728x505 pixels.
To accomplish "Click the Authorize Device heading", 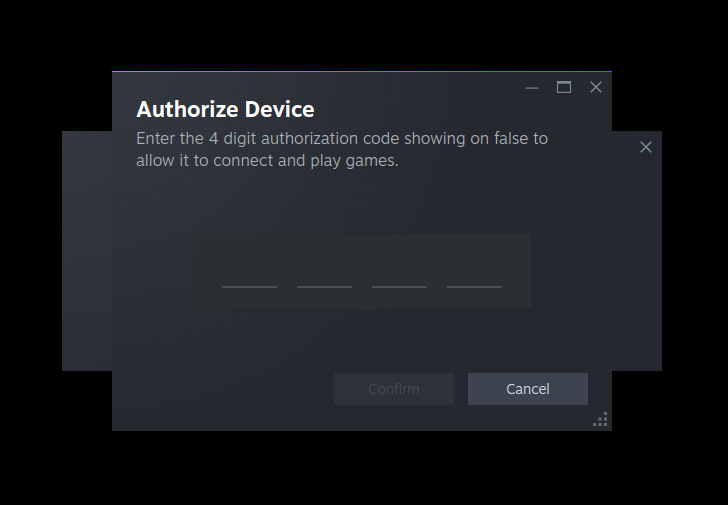I will point(225,110).
